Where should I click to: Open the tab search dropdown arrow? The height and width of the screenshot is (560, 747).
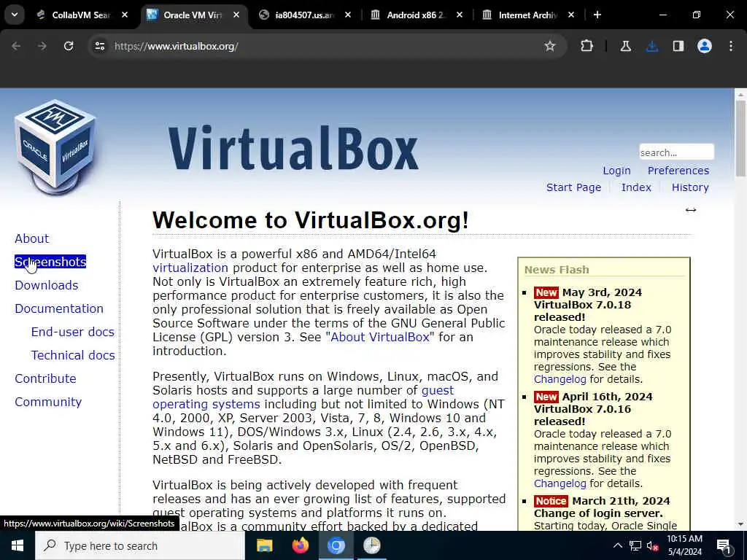pyautogui.click(x=15, y=15)
